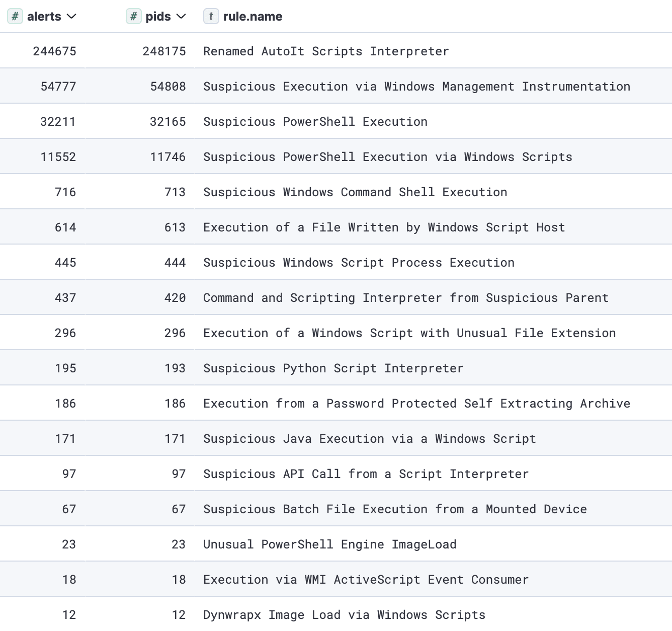
Task: Open the alerts column sorting dropdown
Action: (x=71, y=17)
